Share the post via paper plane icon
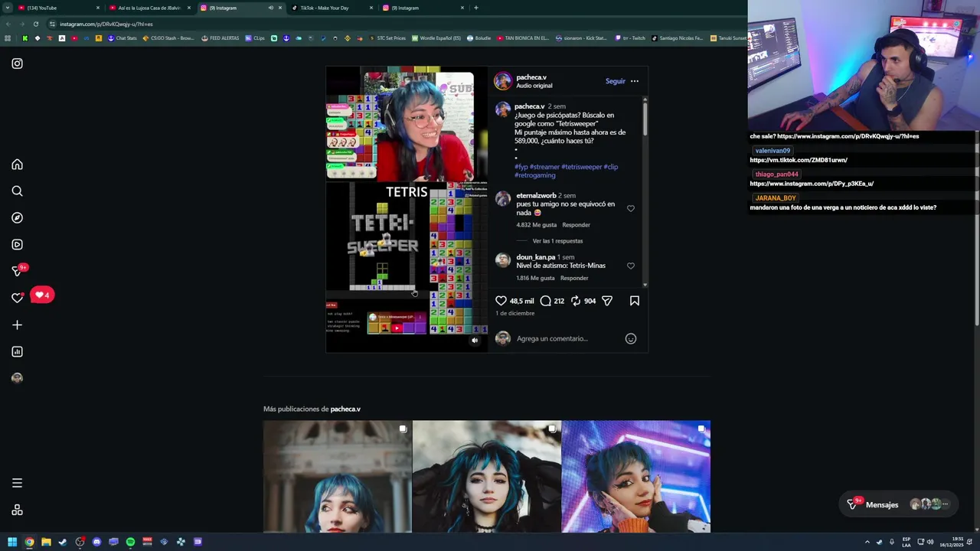 click(607, 301)
